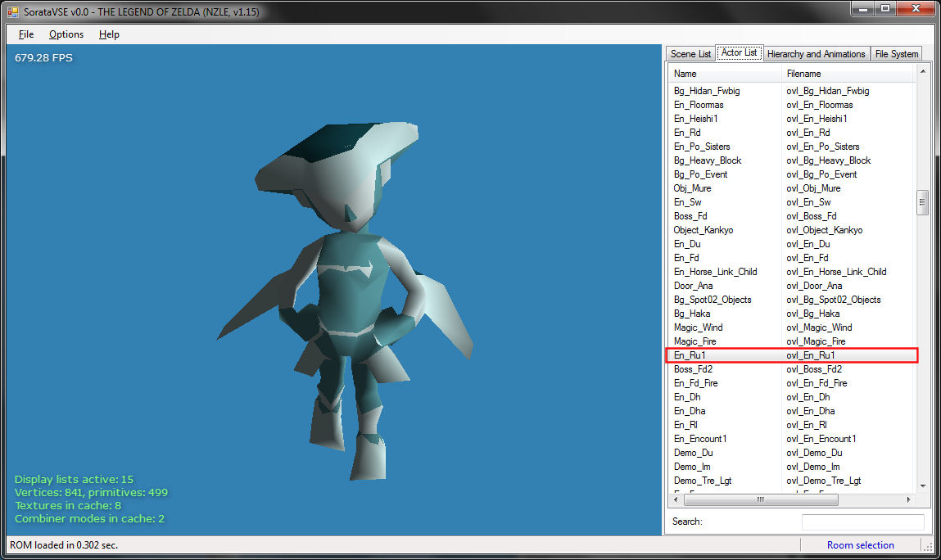Click the ovl_En_Ru1 filename cell
This screenshot has height=560, width=941.
tap(810, 355)
